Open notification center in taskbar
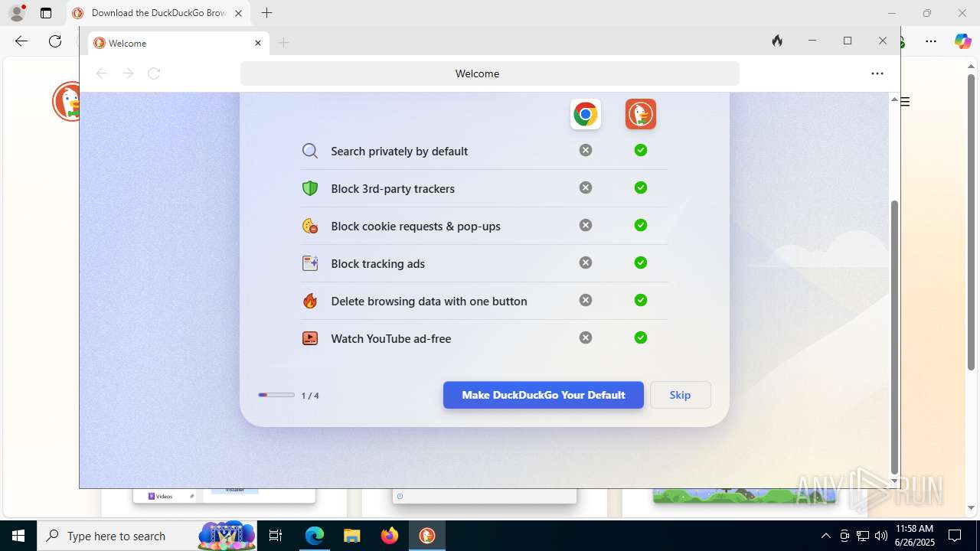The width and height of the screenshot is (980, 551). pyautogui.click(x=955, y=536)
